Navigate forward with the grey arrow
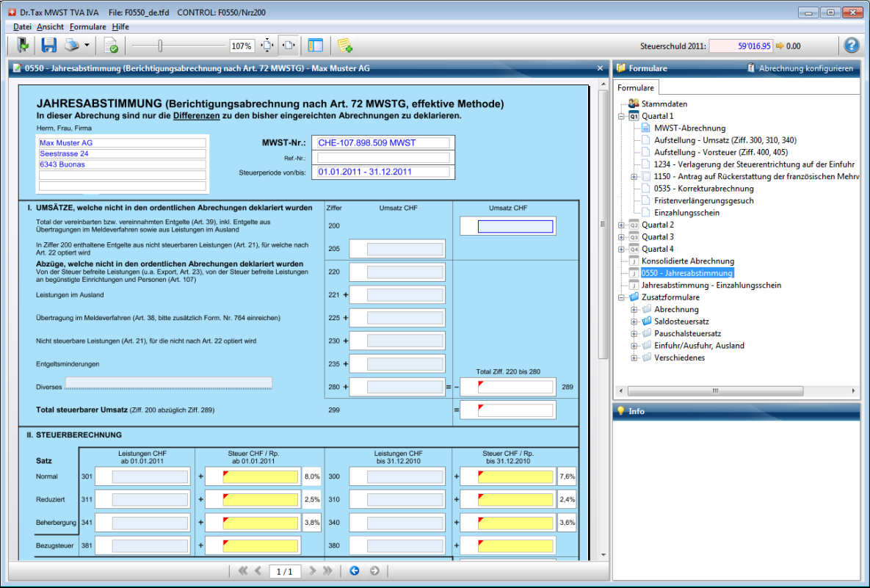This screenshot has height=588, width=870. [374, 571]
